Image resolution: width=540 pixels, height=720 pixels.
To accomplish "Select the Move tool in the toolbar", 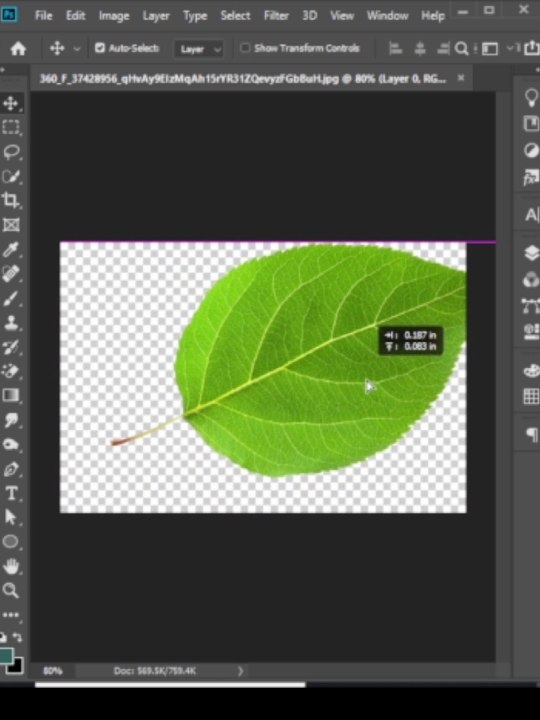I will pos(11,102).
